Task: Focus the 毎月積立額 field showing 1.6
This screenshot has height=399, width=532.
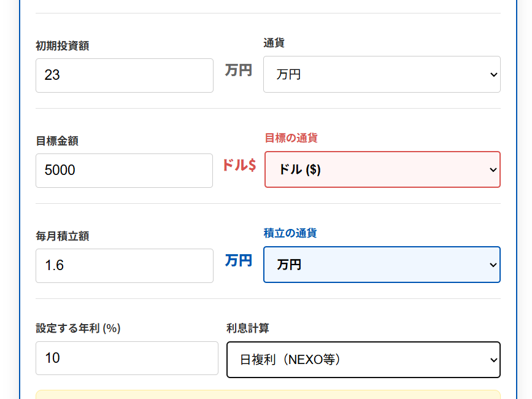Action: [124, 266]
